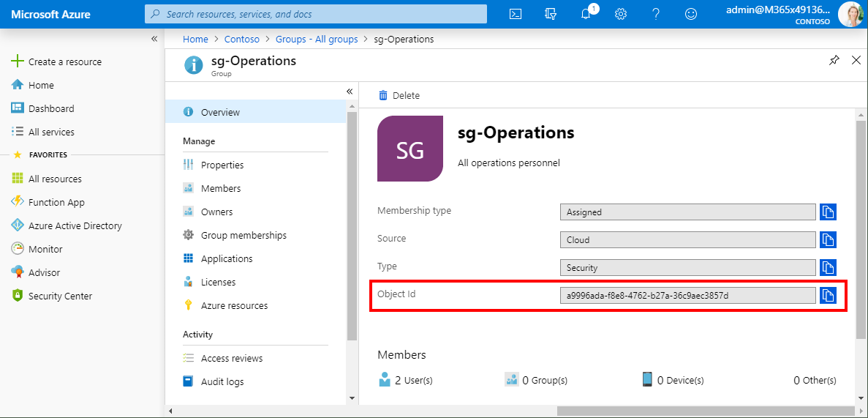Click the horizontal scrollbar at bottom
Screen dimensions: 868x418
click(x=512, y=411)
